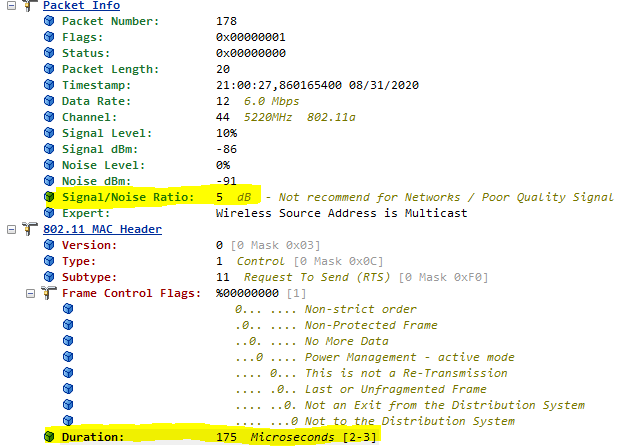Click the Noise dBm value -91

pos(226,181)
